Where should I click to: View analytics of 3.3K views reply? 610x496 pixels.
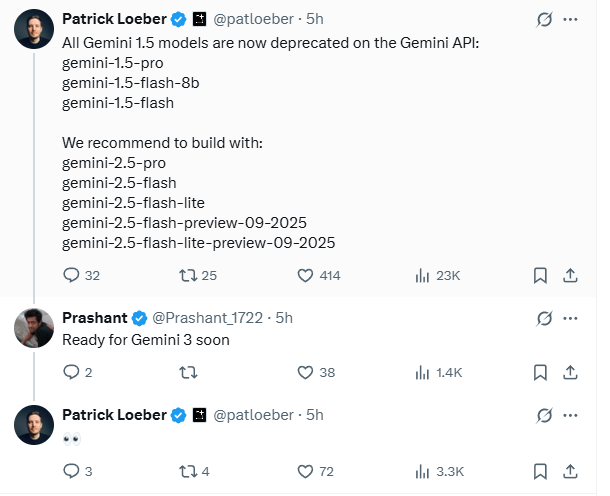(x=422, y=471)
